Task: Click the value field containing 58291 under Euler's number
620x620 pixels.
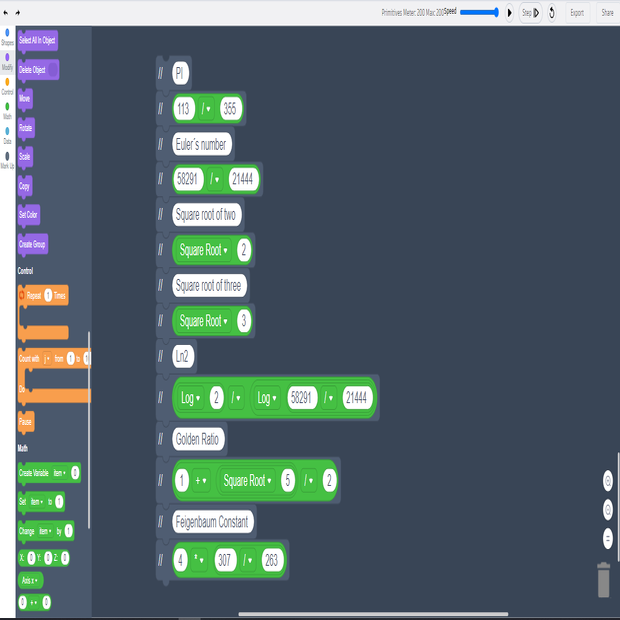Action: coord(188,179)
